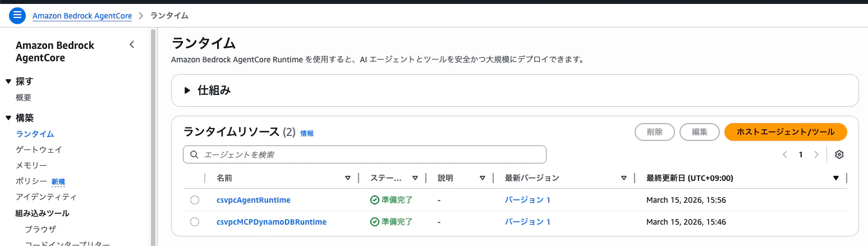Open the hamburger navigation menu icon
The image size is (868, 246).
[17, 15]
